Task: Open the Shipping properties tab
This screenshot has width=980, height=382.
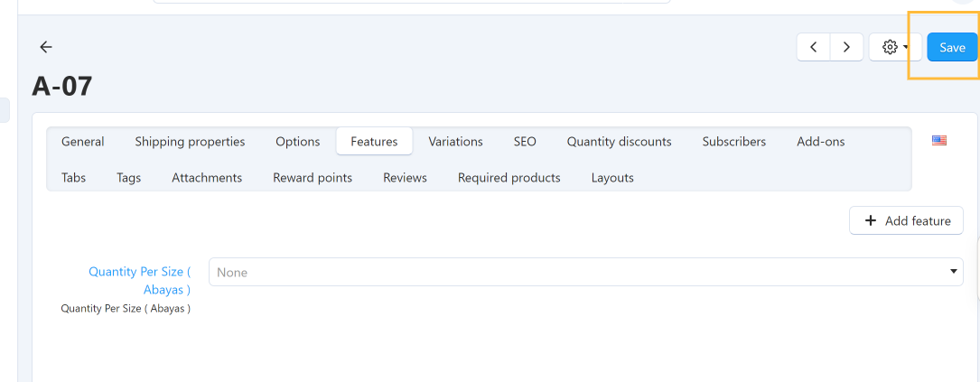Action: pos(190,141)
